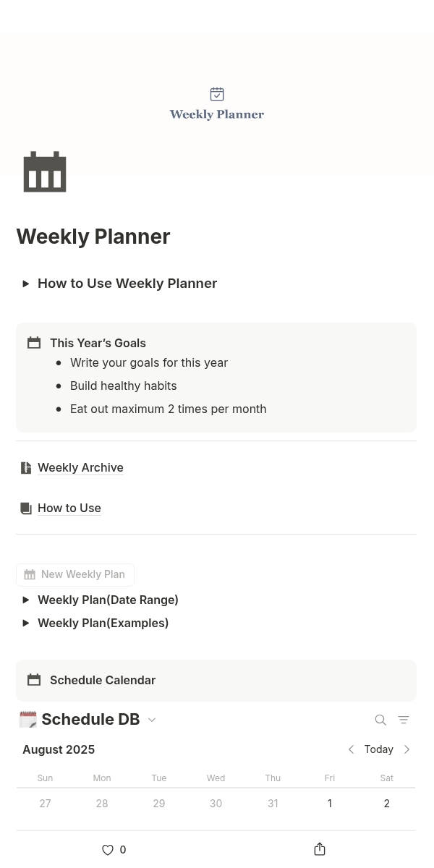Click the How to Use book icon

(26, 509)
